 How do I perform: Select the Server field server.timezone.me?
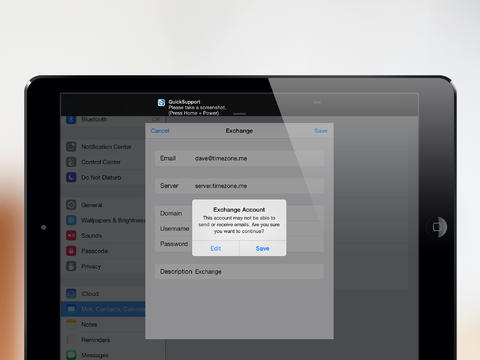pos(239,186)
